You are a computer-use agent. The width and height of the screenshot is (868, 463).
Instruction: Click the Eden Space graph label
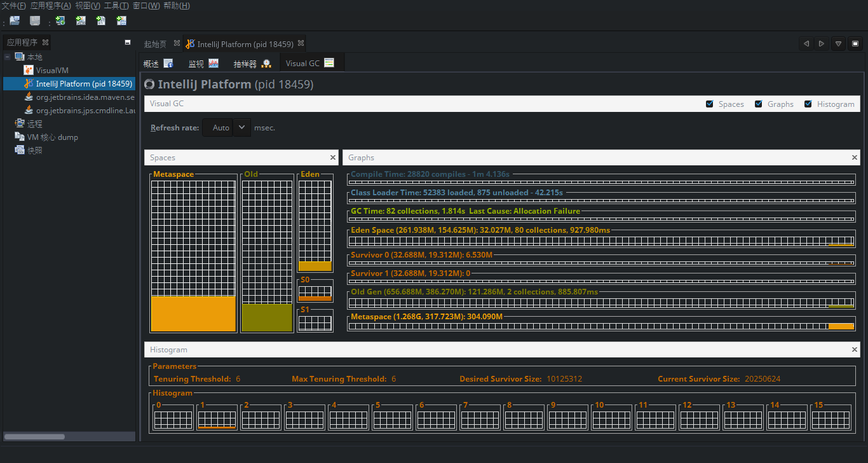[481, 230]
